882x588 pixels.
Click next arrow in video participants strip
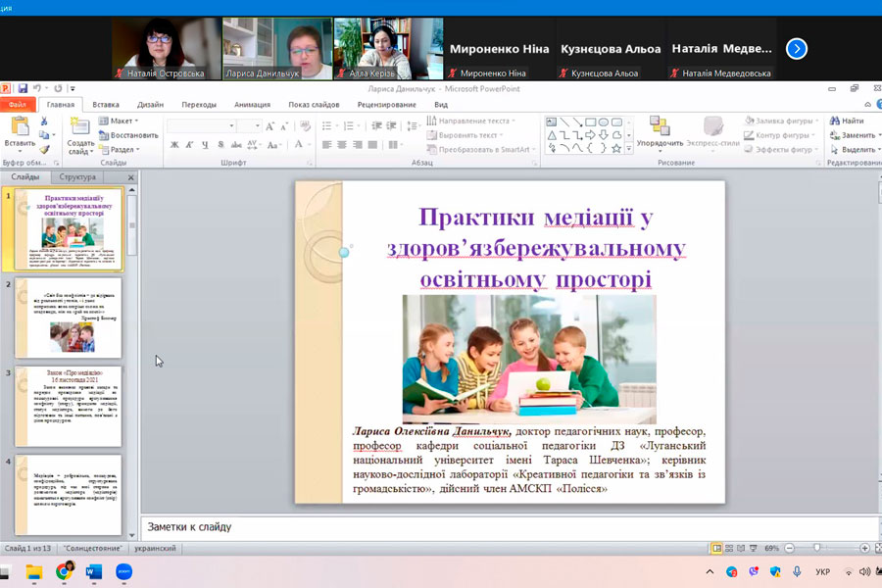tap(797, 48)
